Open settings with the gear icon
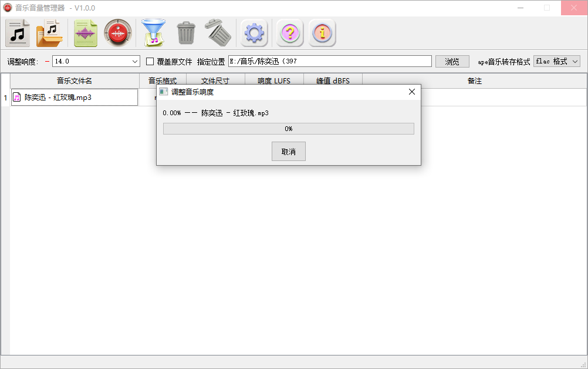588x369 pixels. (254, 33)
